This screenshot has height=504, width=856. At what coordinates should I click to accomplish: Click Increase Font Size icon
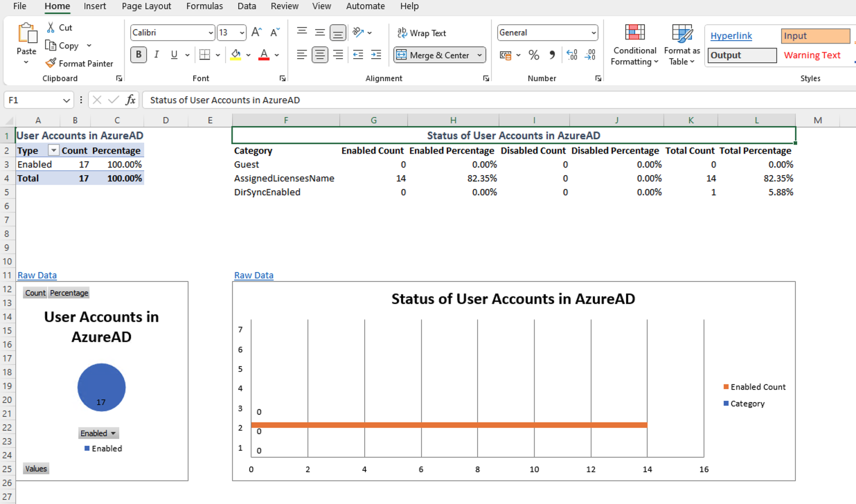256,33
